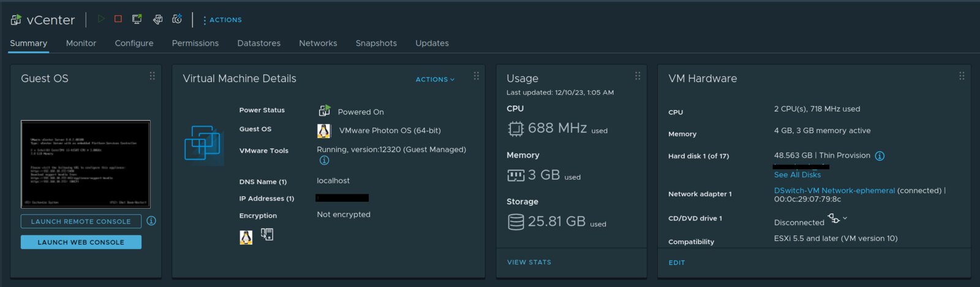
Task: Click the vCenter VM icon beside title
Action: tap(16, 20)
